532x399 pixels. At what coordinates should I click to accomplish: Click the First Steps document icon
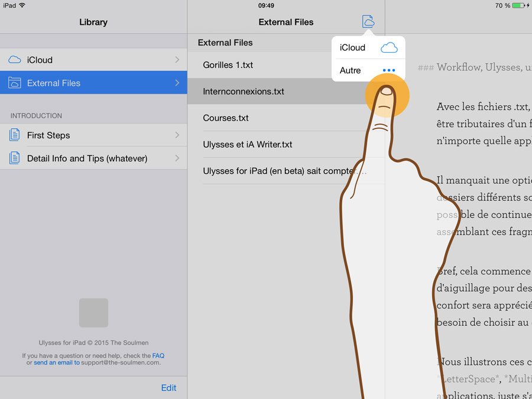coord(14,135)
